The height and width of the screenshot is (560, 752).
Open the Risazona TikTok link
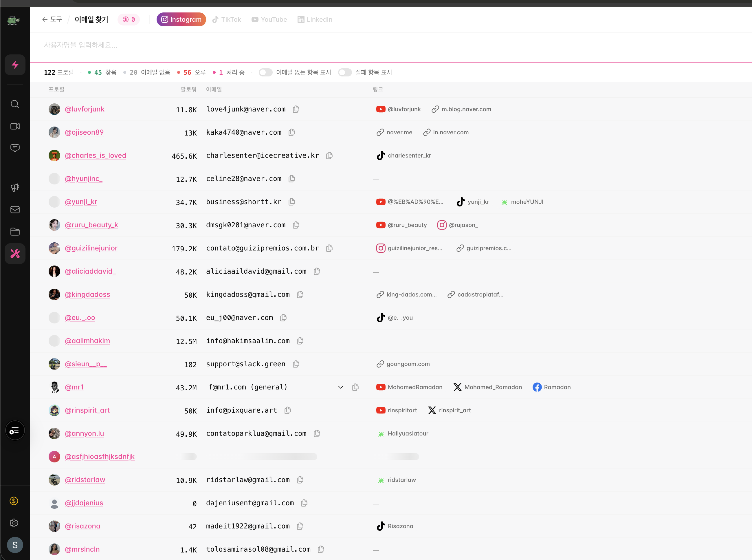(x=395, y=526)
